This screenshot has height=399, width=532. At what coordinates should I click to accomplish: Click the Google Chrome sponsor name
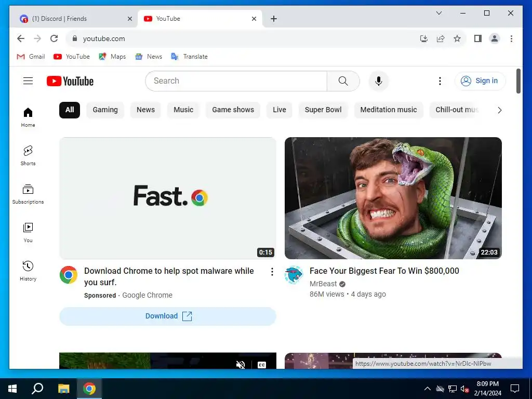pyautogui.click(x=147, y=295)
